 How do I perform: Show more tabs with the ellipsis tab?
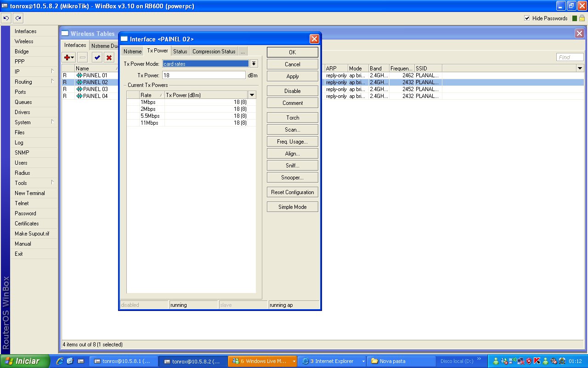tap(243, 52)
